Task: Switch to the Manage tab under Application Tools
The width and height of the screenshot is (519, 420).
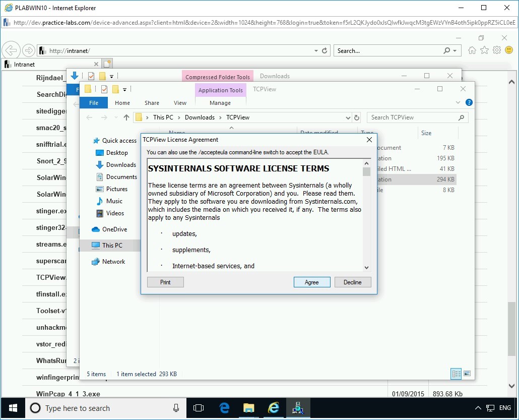Action: click(x=220, y=103)
